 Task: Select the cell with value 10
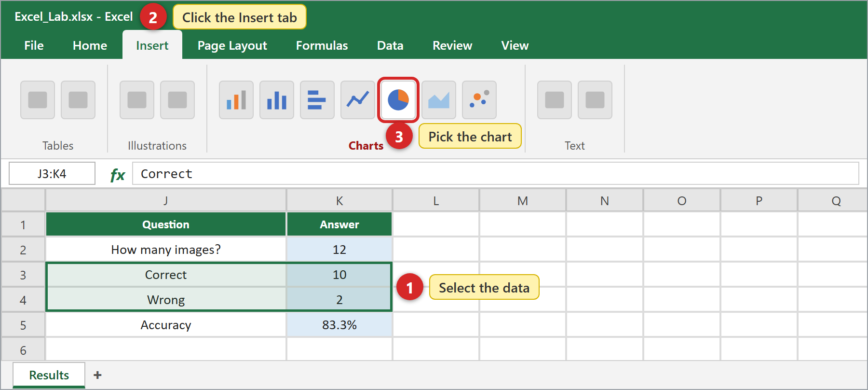pyautogui.click(x=339, y=275)
